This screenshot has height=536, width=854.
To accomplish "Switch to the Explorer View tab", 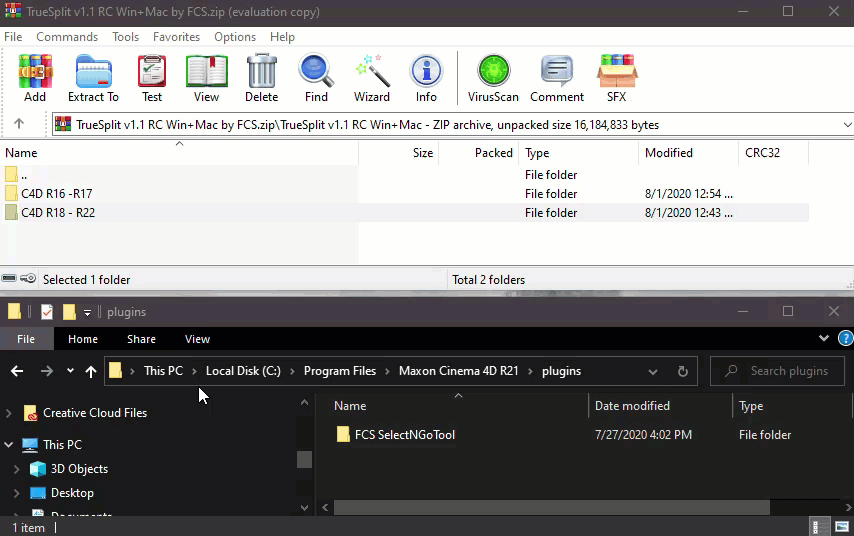I will coord(197,339).
